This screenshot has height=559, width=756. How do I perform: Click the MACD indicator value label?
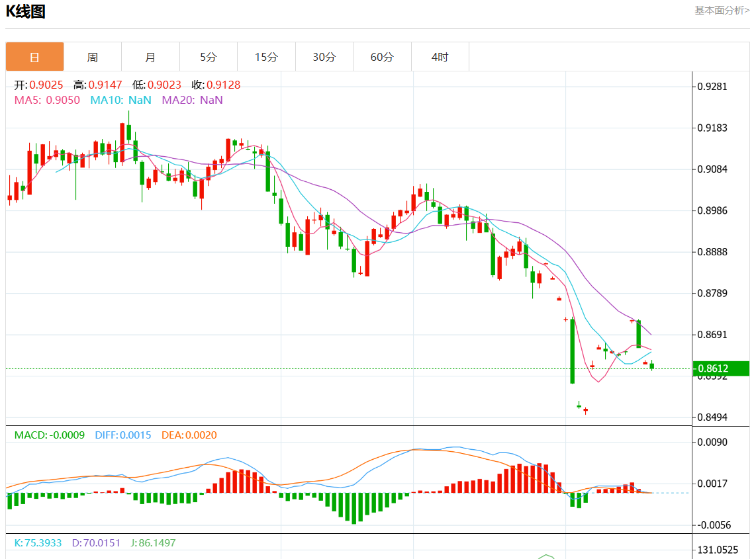50,435
